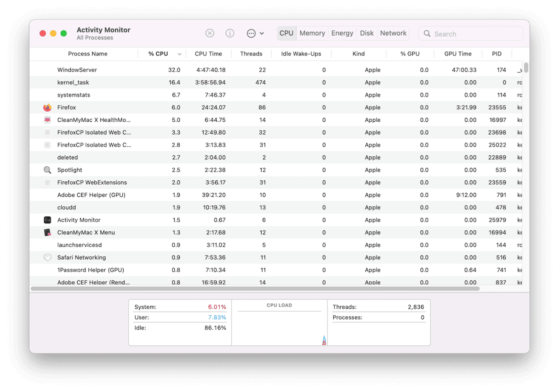Click the stop process (X) toolbar icon
This screenshot has height=392, width=559.
pos(210,33)
